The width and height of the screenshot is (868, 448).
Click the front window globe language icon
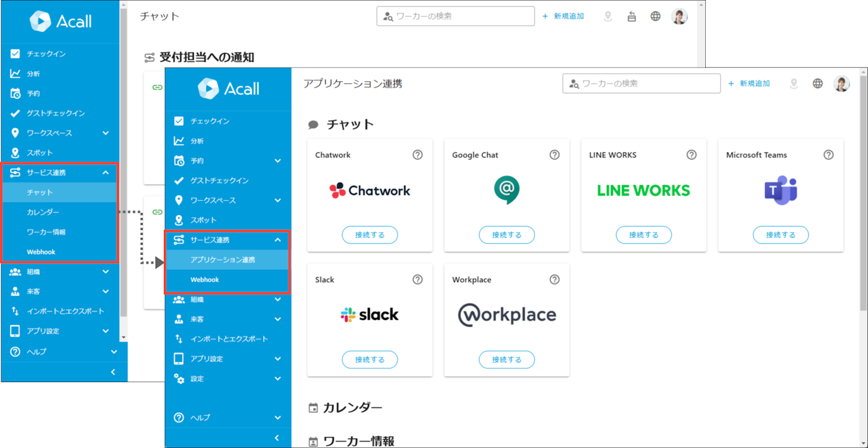coord(817,83)
